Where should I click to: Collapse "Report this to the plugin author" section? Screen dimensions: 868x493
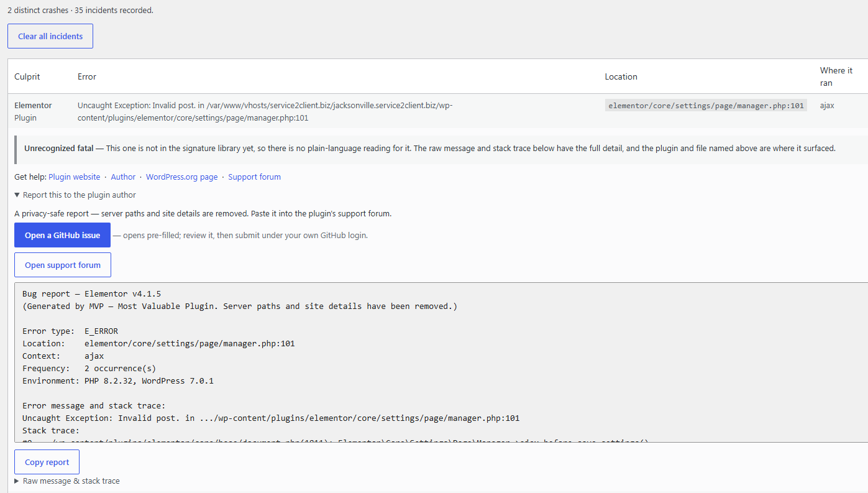[x=75, y=195]
